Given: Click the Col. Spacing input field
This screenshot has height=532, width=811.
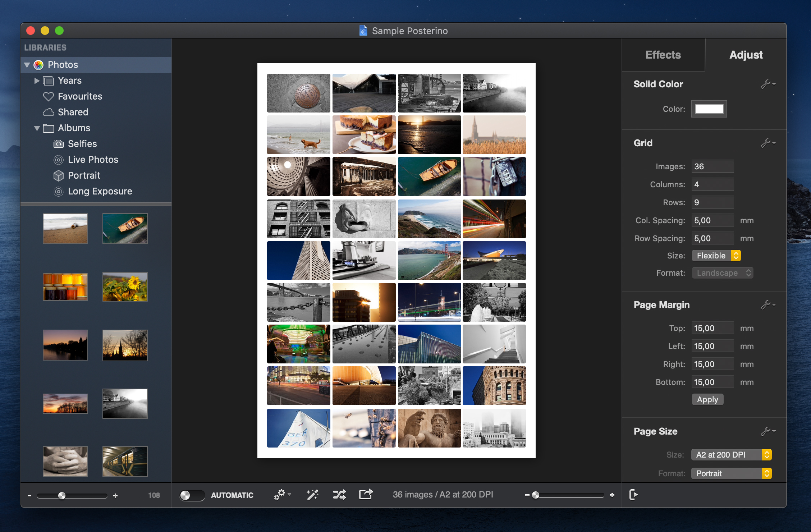Looking at the screenshot, I should coord(713,220).
